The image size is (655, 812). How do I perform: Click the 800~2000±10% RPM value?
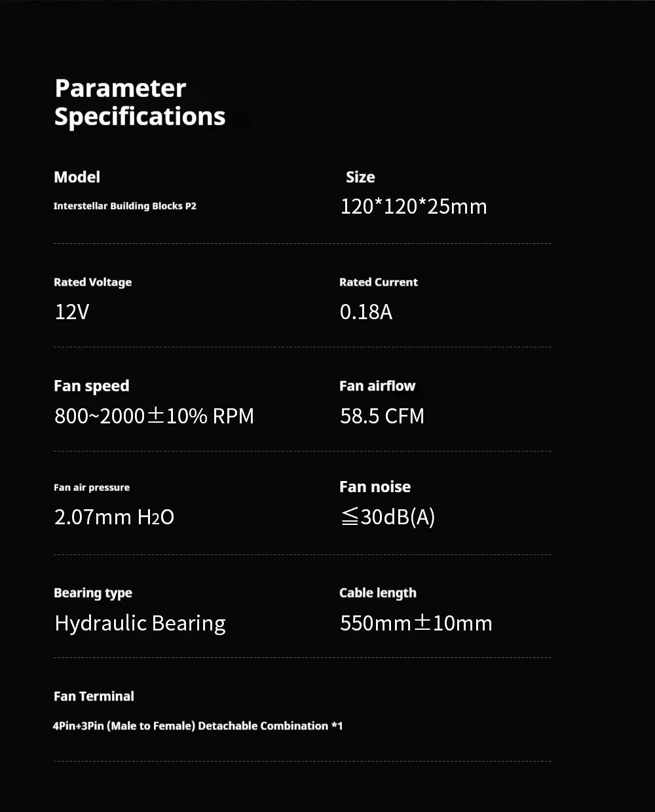[x=154, y=416]
